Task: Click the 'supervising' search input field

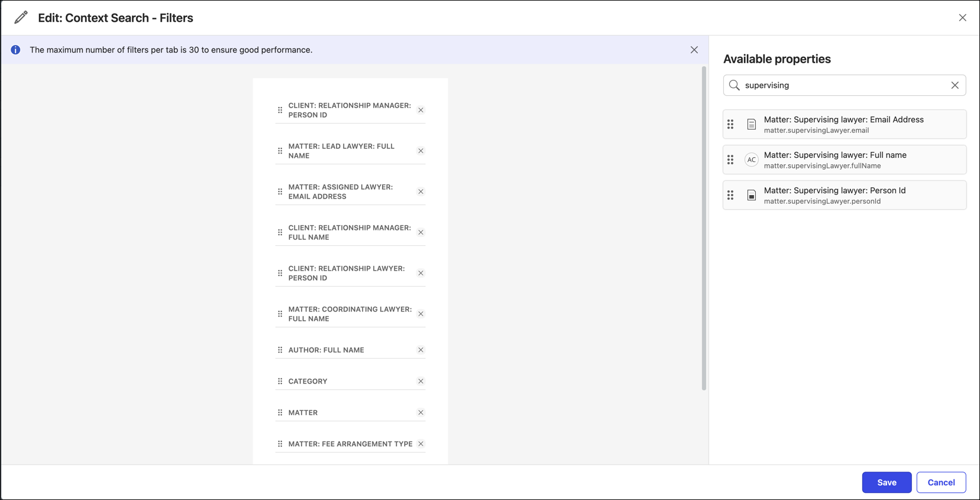Action: (844, 85)
